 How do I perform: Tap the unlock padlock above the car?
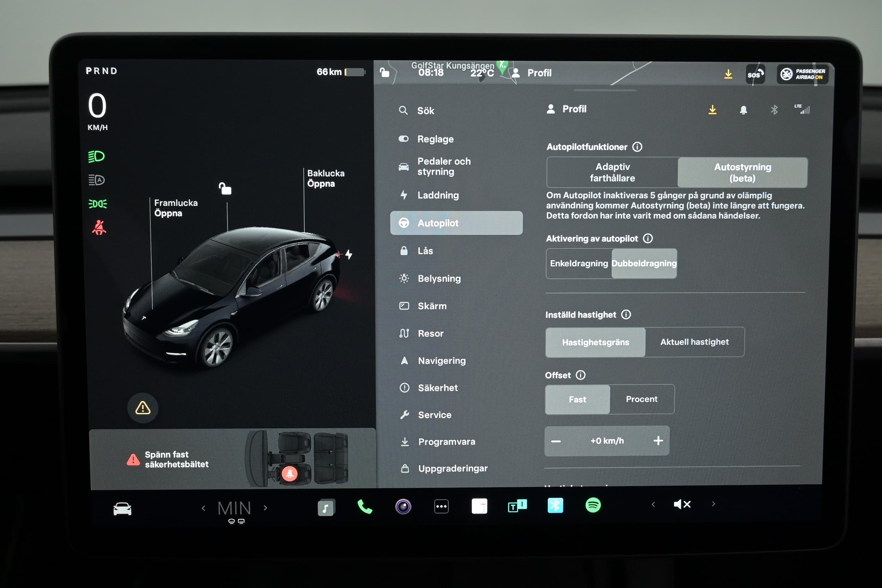coord(225,188)
